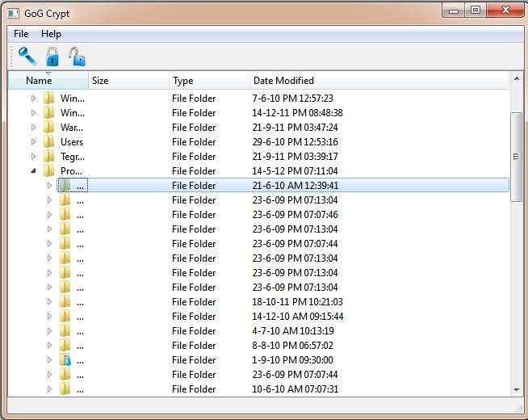The height and width of the screenshot is (420, 528).
Task: Click date 7-6-10 PM 12:57:23
Action: tap(292, 99)
